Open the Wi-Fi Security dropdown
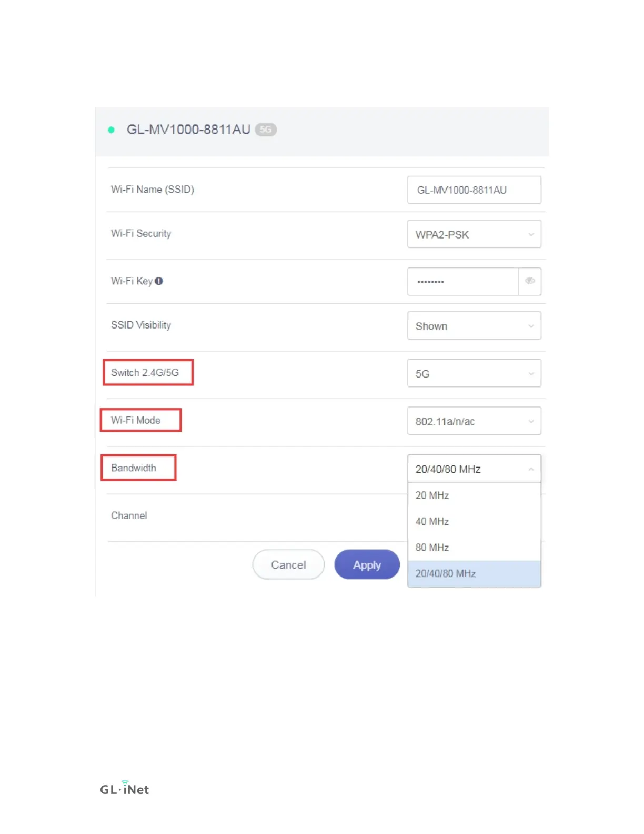 pos(474,234)
